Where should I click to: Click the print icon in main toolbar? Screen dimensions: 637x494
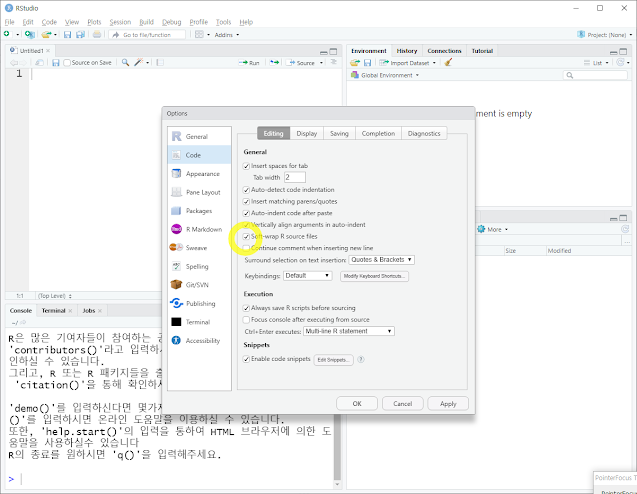(x=97, y=35)
